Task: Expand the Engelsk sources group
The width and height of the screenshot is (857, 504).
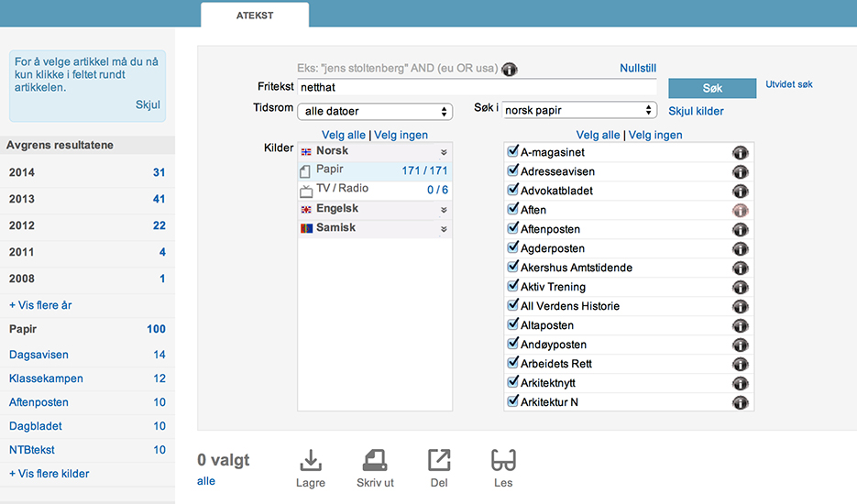Action: tap(444, 209)
